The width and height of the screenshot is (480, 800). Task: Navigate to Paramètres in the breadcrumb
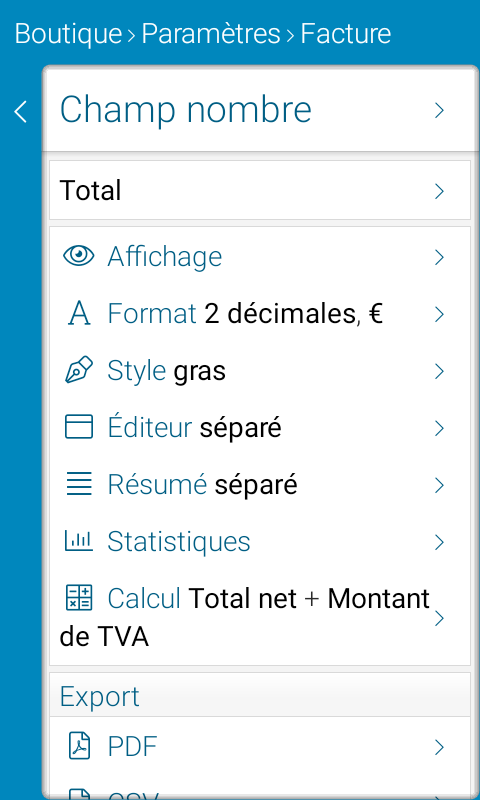click(211, 34)
